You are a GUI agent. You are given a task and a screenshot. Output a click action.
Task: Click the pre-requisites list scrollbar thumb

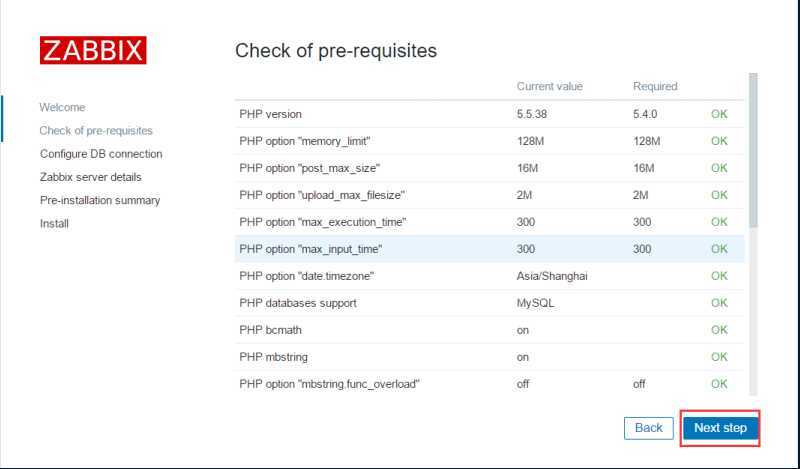click(x=753, y=150)
